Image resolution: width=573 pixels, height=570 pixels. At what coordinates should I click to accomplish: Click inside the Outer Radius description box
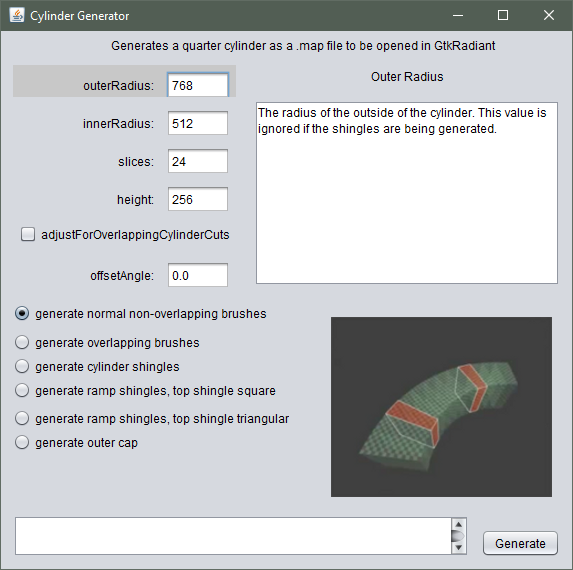407,193
